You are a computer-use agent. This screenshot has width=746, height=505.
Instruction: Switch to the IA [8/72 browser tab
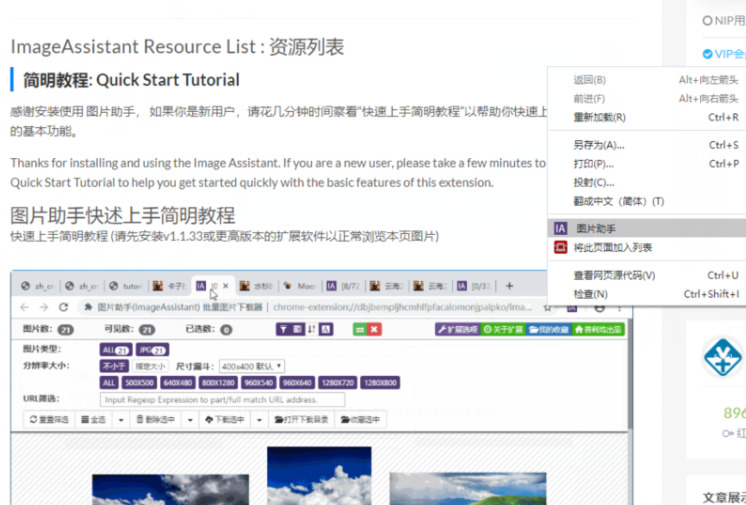(344, 286)
